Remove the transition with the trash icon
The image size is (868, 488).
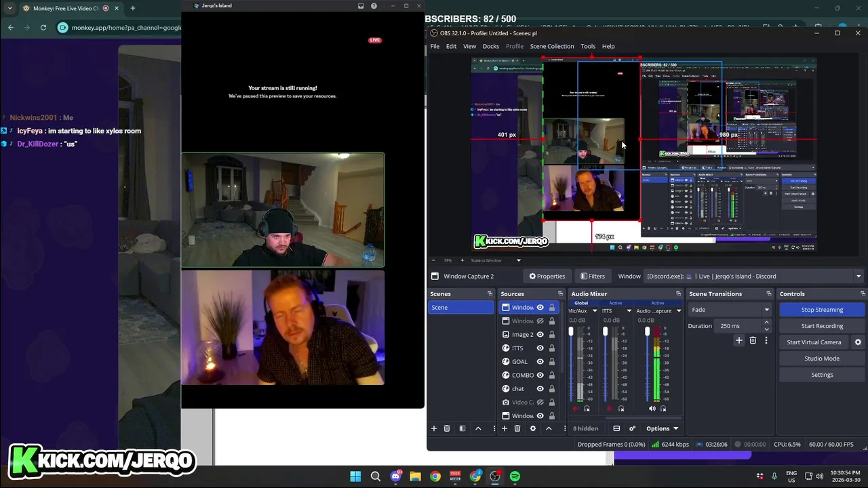point(753,340)
